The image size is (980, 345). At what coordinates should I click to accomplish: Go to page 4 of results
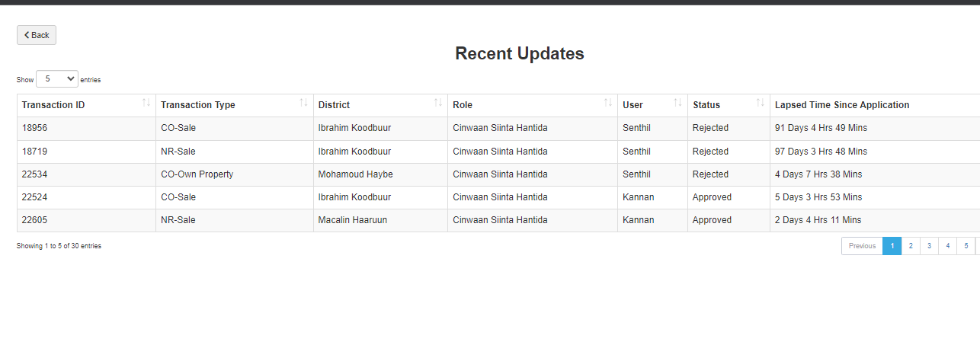coord(948,246)
